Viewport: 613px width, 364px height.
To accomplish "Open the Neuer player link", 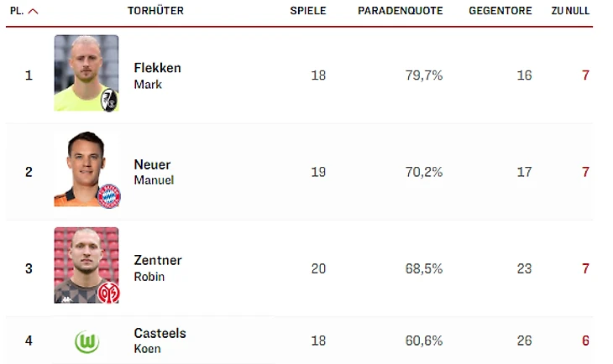I will click(x=152, y=164).
